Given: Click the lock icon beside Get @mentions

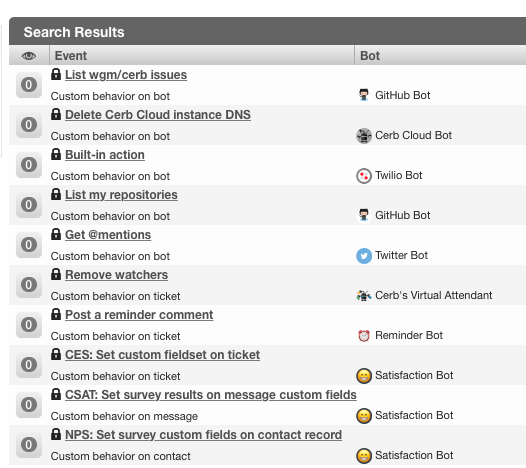Looking at the screenshot, I should tap(56, 234).
